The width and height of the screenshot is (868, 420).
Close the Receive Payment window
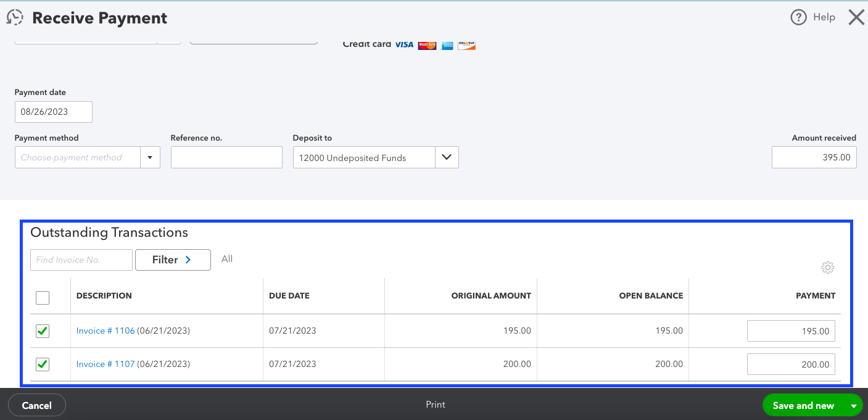(x=856, y=17)
